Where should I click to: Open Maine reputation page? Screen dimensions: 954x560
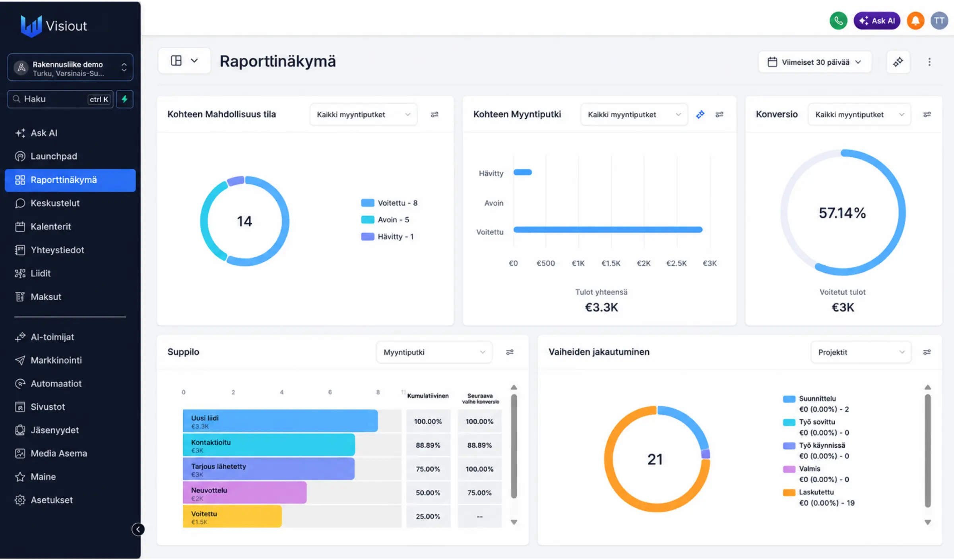pos(70,477)
